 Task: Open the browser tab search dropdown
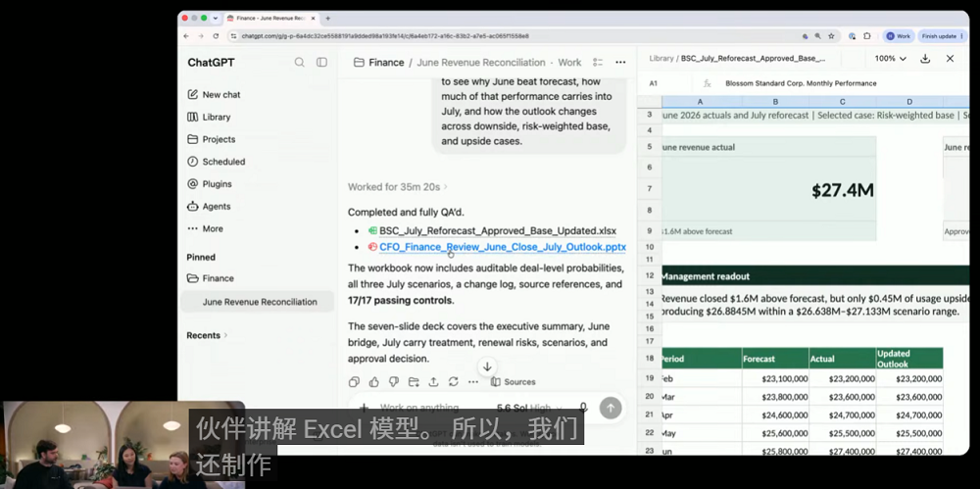pos(216,19)
